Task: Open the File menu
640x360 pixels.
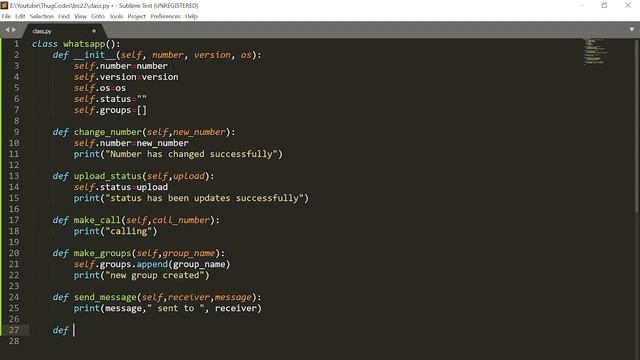Action: coord(6,16)
